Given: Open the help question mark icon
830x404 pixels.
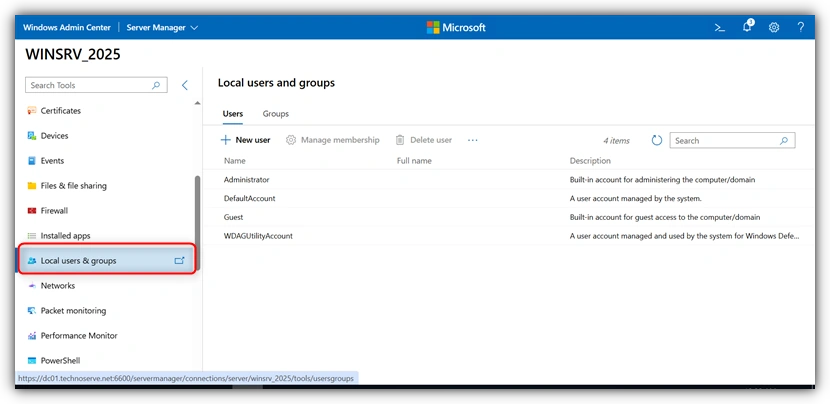Looking at the screenshot, I should (x=801, y=28).
